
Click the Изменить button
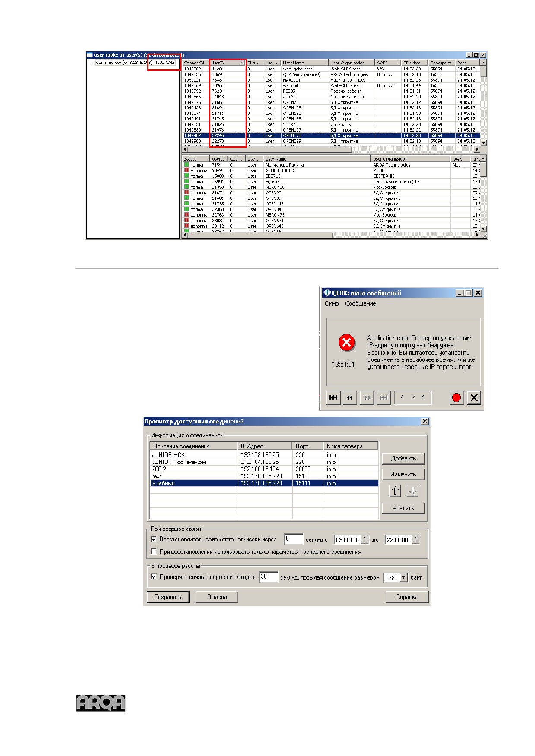(403, 475)
